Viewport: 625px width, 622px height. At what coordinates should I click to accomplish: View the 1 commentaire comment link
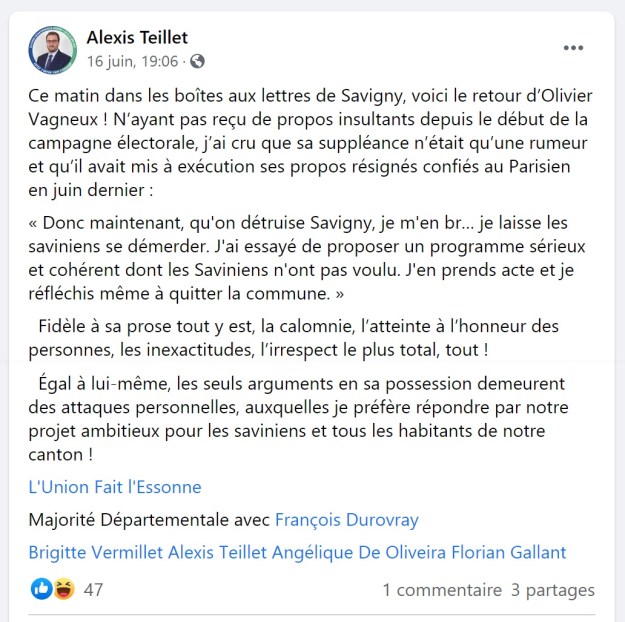[x=441, y=590]
